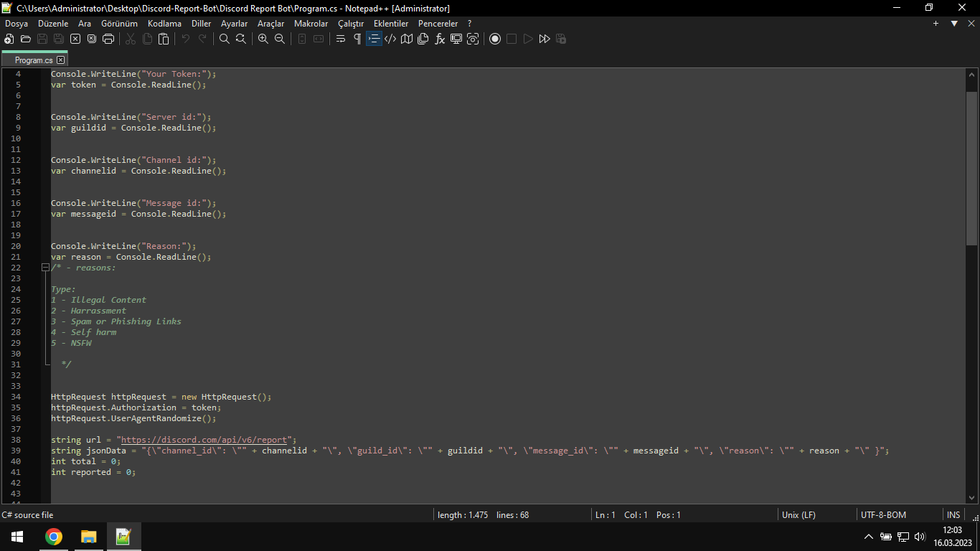
Task: Click the monitoring eye icon
Action: (x=473, y=39)
